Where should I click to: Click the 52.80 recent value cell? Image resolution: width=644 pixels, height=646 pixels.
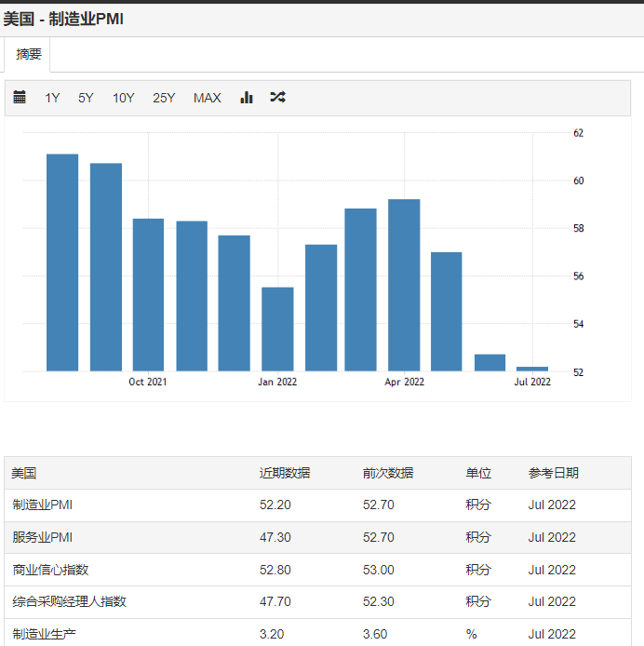[x=275, y=570]
